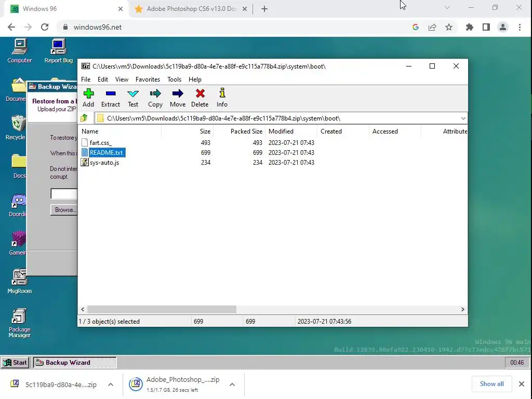This screenshot has height=399, width=532.
Task: Bookmark this page with star icon
Action: (449, 27)
